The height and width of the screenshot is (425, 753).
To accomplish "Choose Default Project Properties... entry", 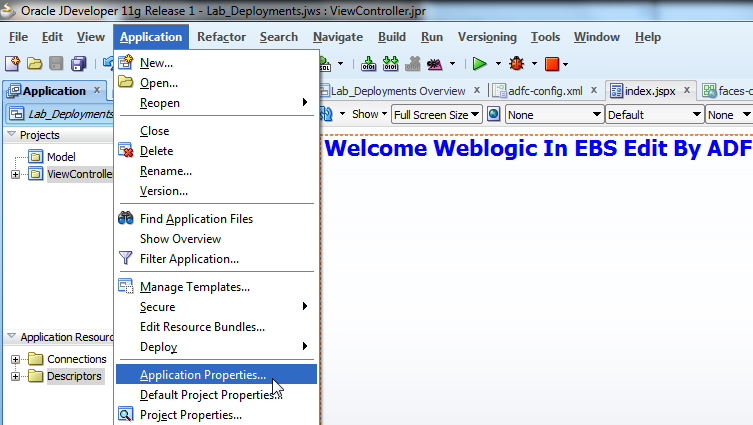I will 216,395.
